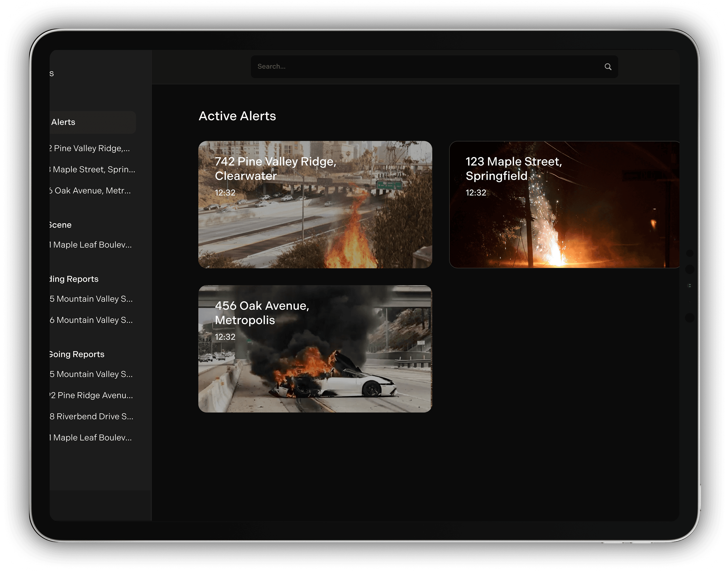The image size is (728, 571).
Task: Select the 6 Mountain Valley S... entry
Action: pos(92,320)
